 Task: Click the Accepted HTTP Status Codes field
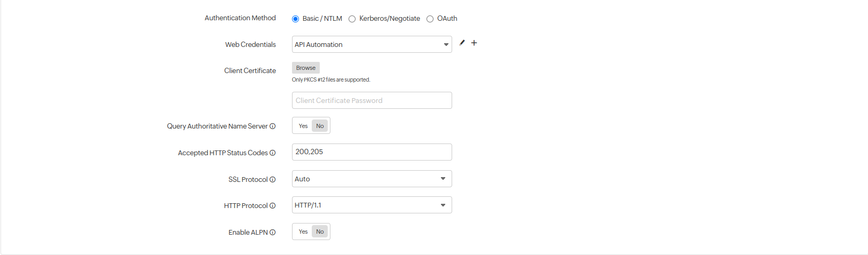click(x=372, y=152)
